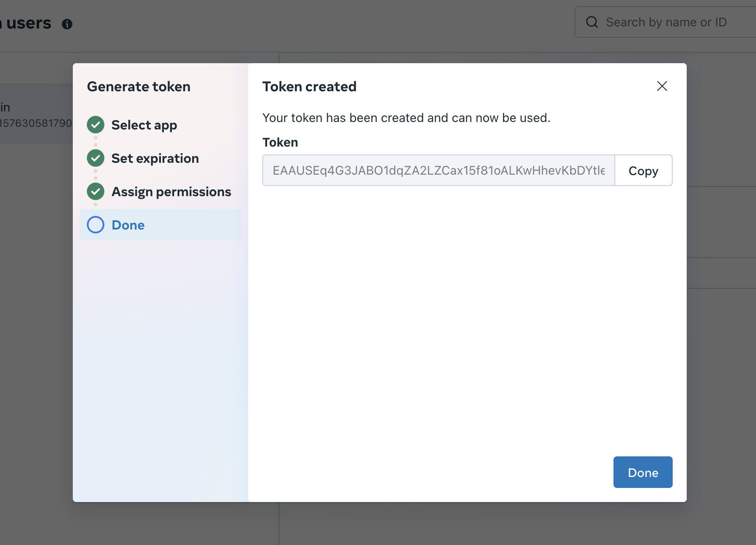
Task: Open the Select app step
Action: click(144, 125)
